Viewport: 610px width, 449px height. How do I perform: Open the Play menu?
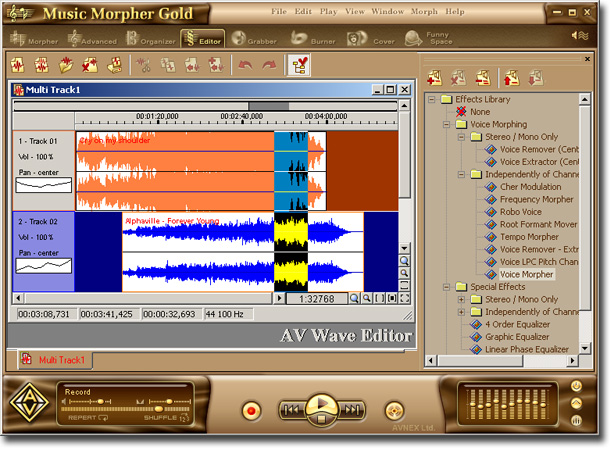pos(328,11)
